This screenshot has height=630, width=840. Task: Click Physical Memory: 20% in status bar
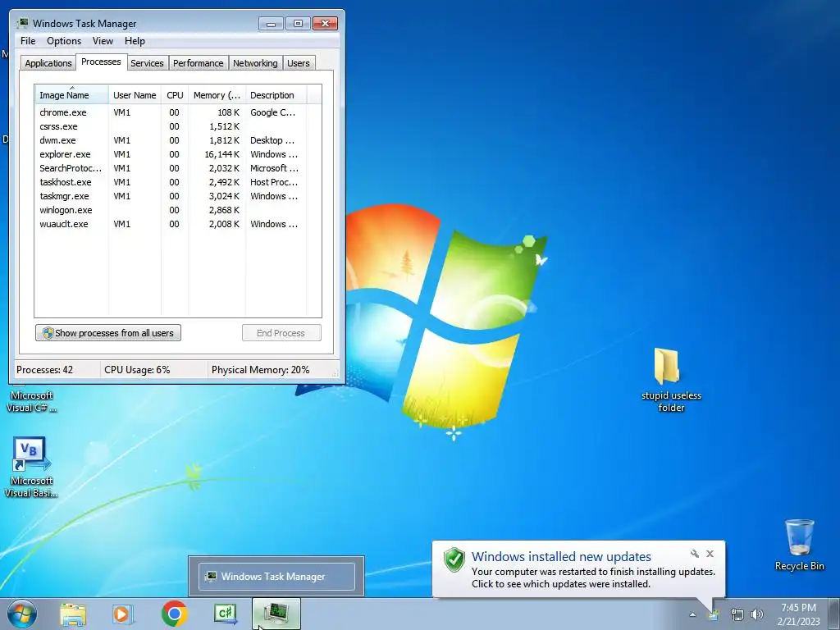point(260,370)
